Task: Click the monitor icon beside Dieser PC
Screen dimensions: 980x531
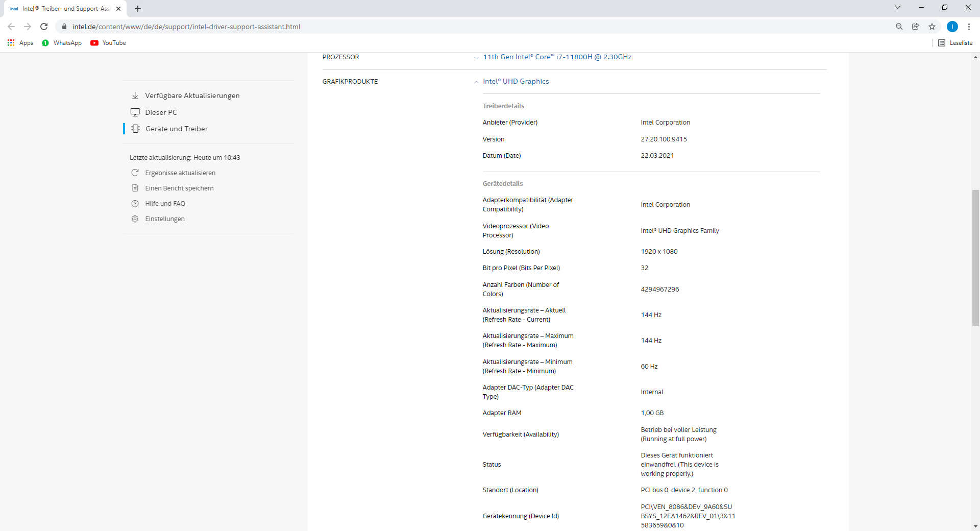Action: pyautogui.click(x=135, y=112)
